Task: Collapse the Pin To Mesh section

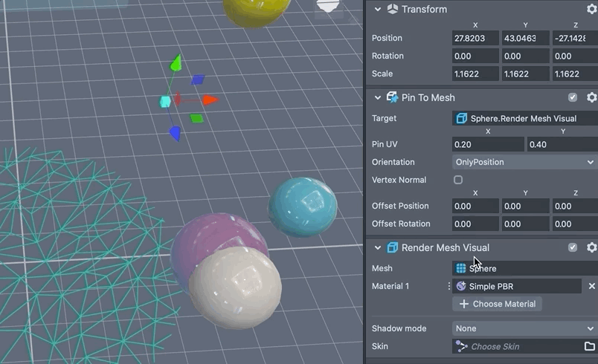Action: click(x=378, y=98)
